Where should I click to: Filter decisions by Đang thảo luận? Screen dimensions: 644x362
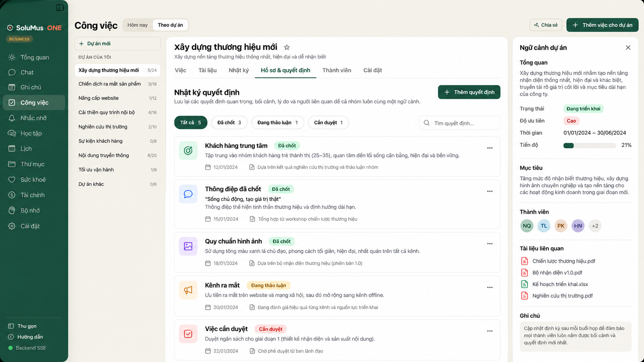click(277, 122)
